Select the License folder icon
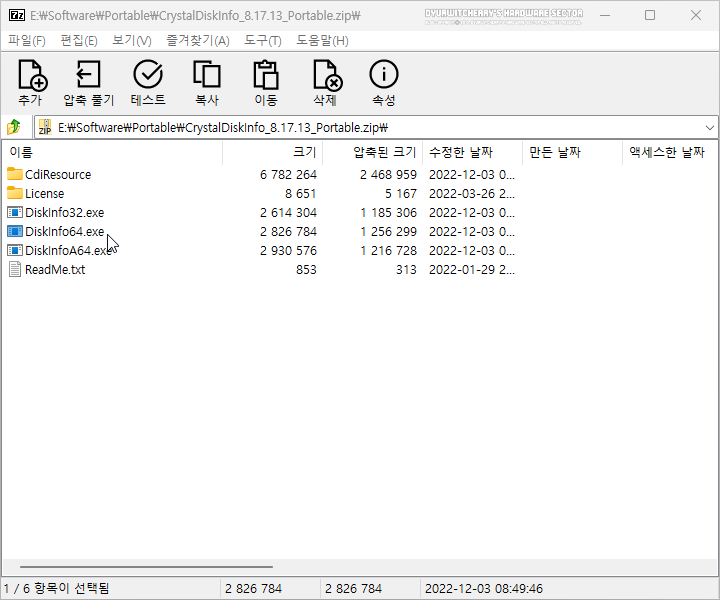 [15, 193]
